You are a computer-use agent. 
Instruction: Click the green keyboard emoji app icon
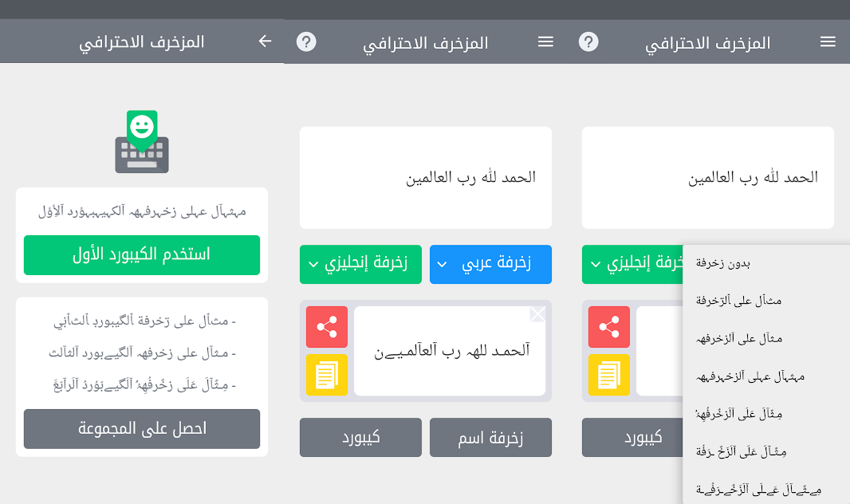(x=142, y=141)
